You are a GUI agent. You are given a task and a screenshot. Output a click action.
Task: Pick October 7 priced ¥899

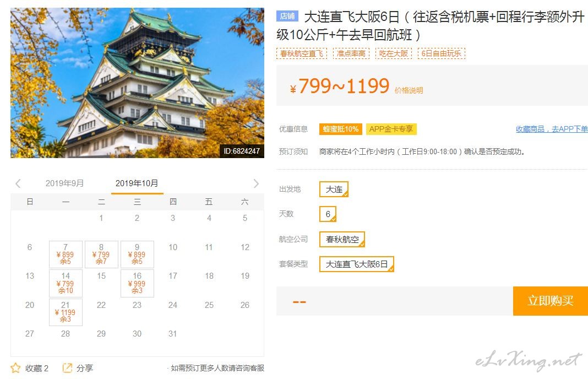point(66,254)
